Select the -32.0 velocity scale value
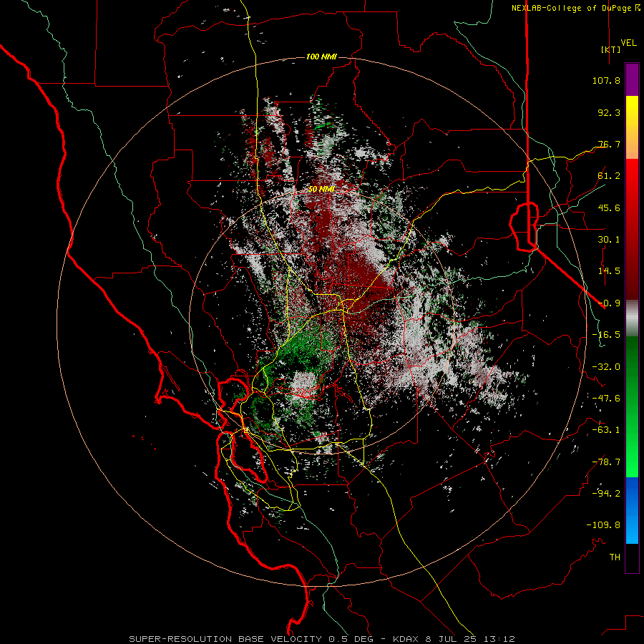 tap(606, 367)
